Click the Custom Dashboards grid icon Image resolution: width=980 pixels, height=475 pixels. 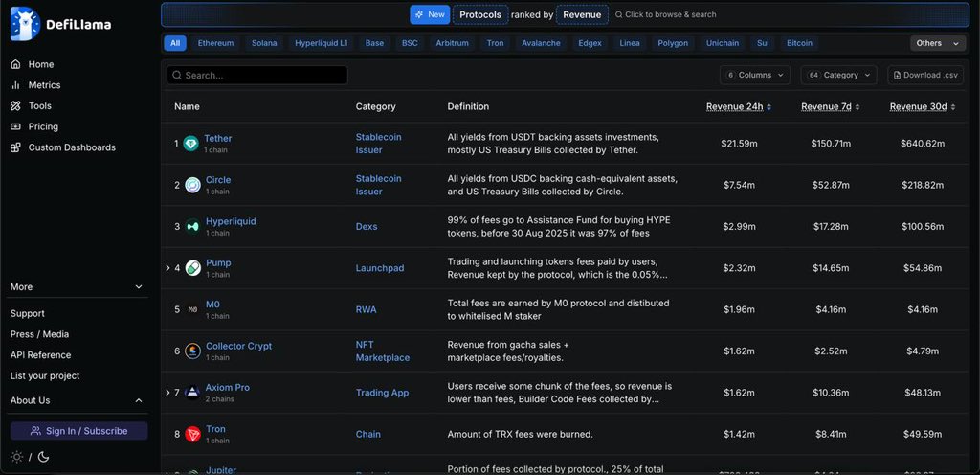tap(15, 147)
